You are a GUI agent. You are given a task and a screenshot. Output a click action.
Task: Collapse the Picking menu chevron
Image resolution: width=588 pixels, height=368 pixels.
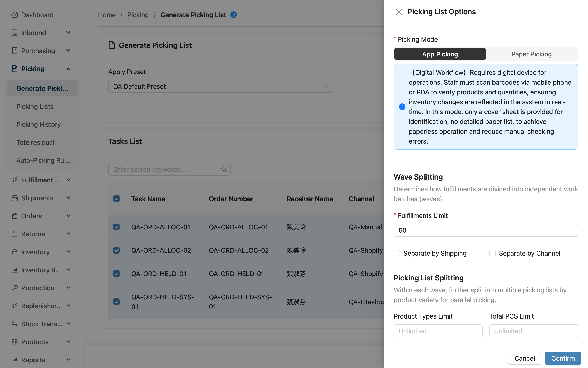point(69,69)
